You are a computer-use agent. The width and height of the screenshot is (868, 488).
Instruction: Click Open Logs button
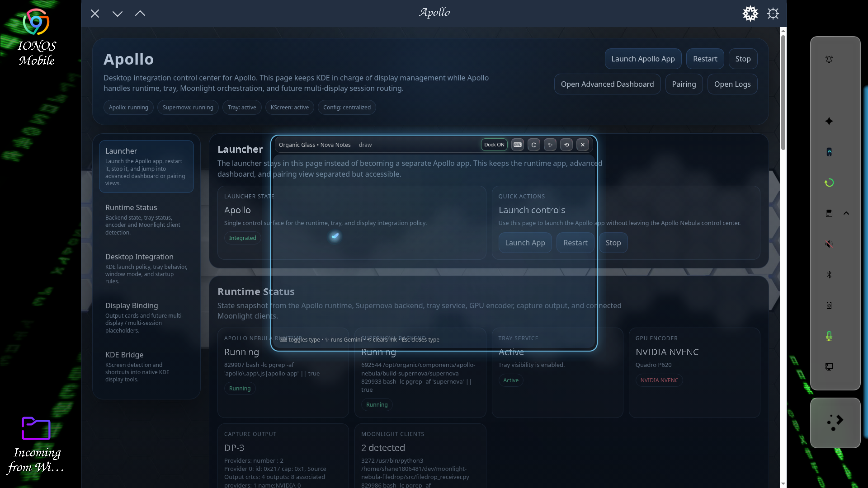732,84
